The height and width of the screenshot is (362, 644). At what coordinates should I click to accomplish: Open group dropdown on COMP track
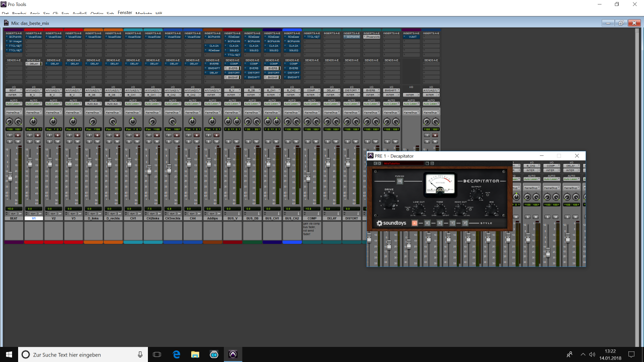click(311, 113)
